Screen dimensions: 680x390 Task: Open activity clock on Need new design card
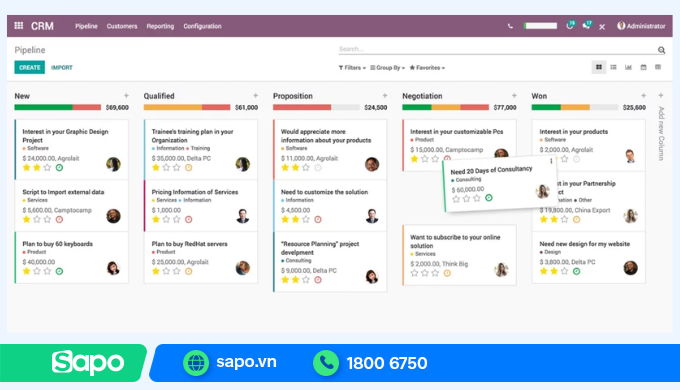(x=576, y=271)
